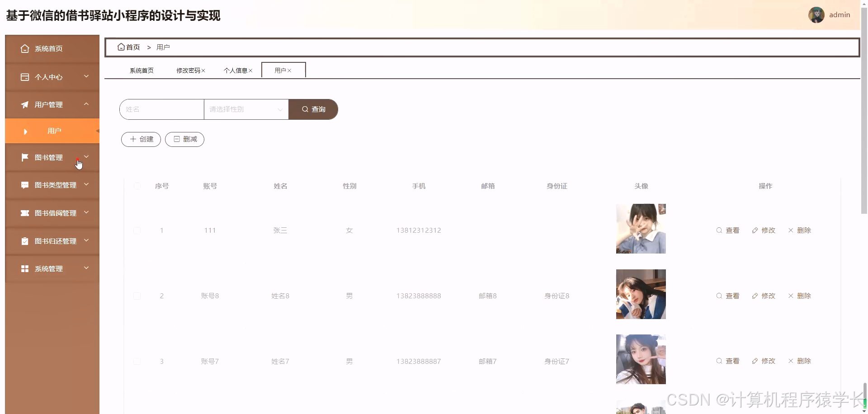Click the 头像 column header
This screenshot has height=414, width=868.
pyautogui.click(x=641, y=186)
